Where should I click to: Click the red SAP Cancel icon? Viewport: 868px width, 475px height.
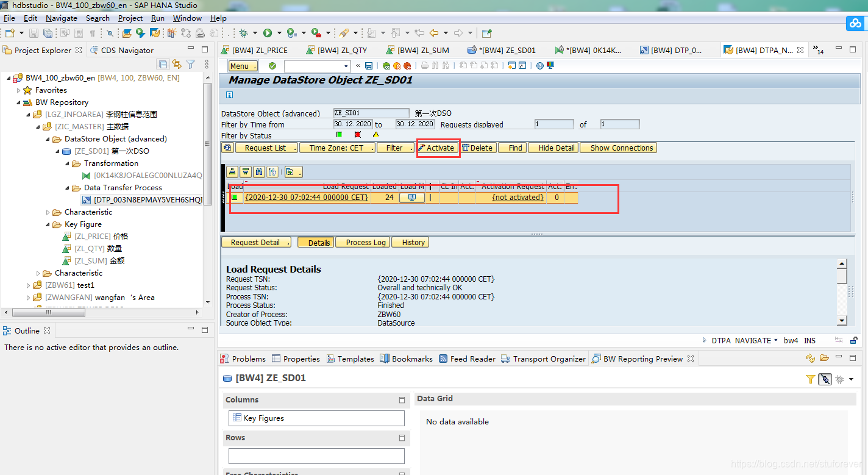[406, 66]
